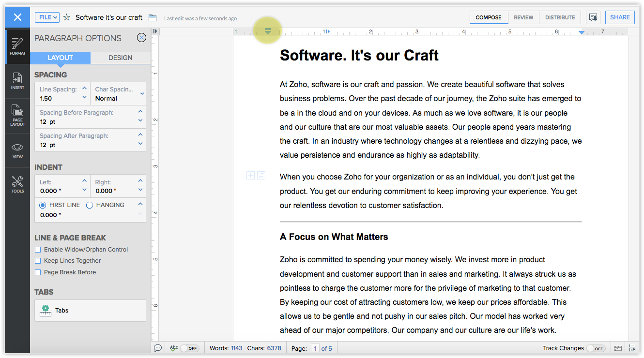The height and width of the screenshot is (358, 644).
Task: Click the folder icon beside the title
Action: click(x=153, y=18)
